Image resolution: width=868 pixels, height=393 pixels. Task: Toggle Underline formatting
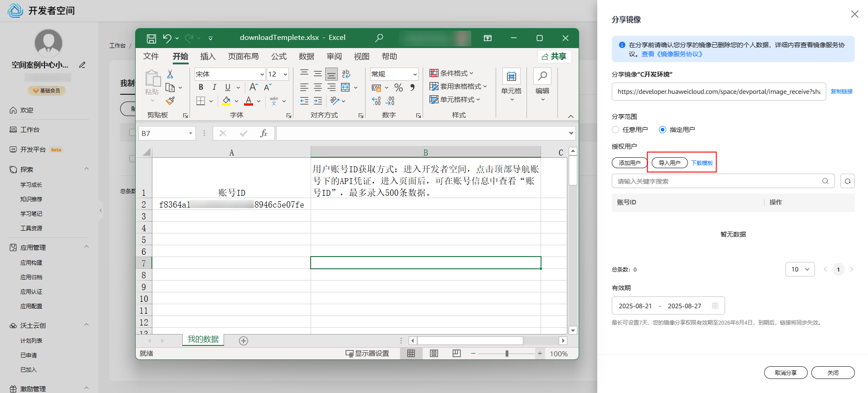(228, 87)
